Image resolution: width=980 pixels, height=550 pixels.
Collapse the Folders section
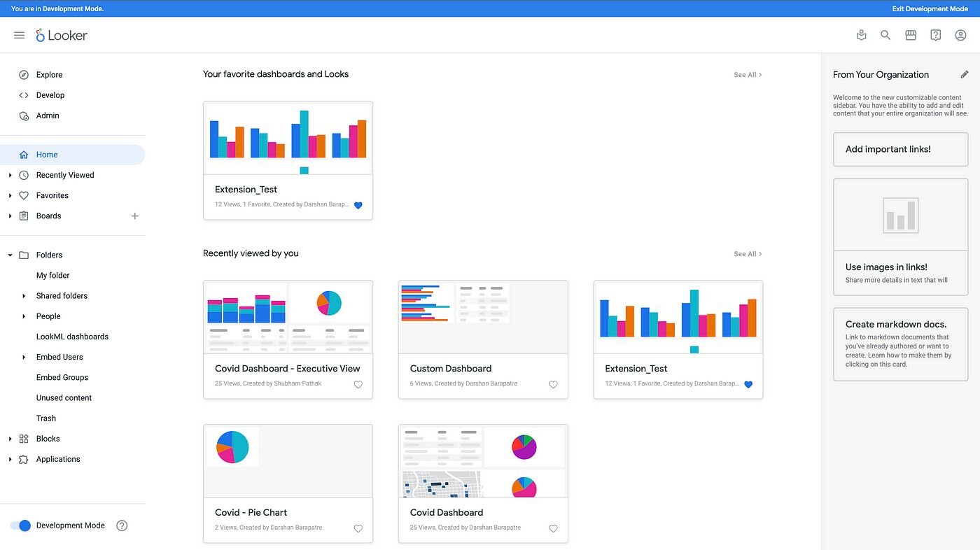click(10, 255)
